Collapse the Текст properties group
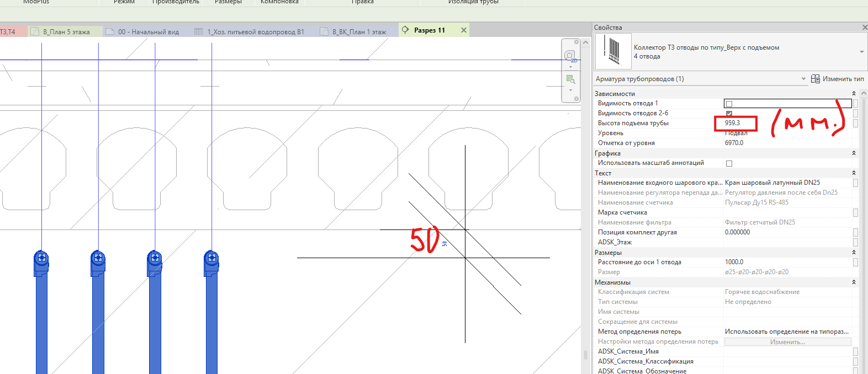 tap(854, 173)
